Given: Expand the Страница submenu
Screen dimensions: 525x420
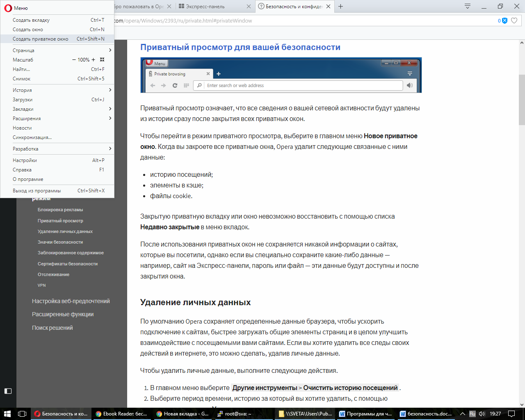Looking at the screenshot, I should pyautogui.click(x=57, y=50).
